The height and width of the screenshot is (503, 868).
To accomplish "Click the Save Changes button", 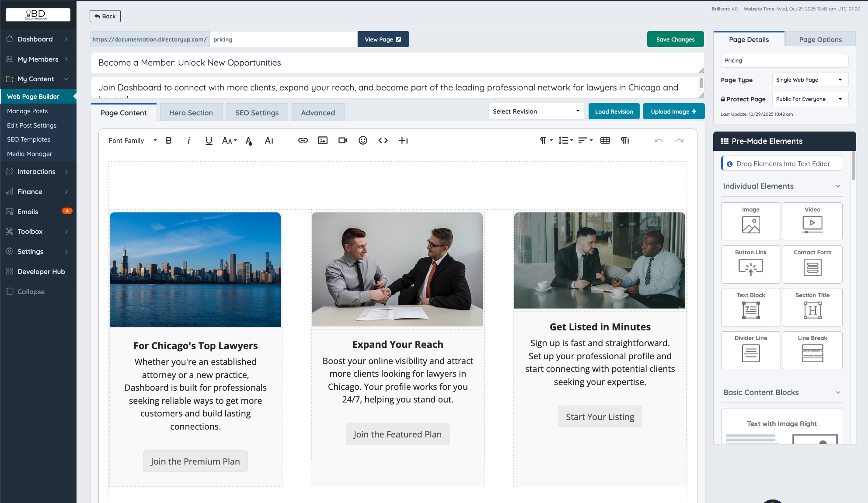I will (675, 39).
